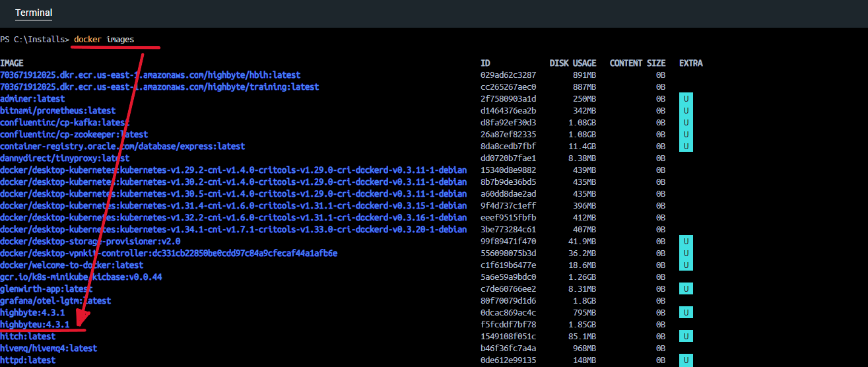
Task: Click the U badge for confluentinc/cp-kafka
Action: click(686, 123)
